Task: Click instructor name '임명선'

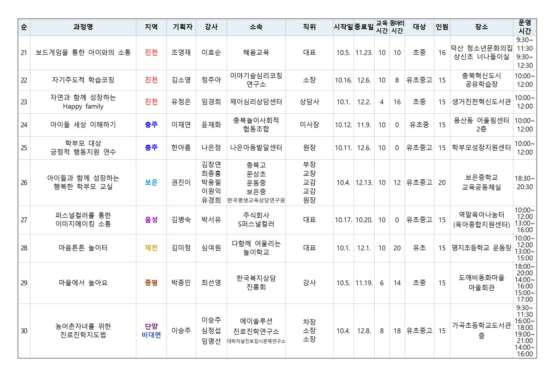Action: click(211, 341)
